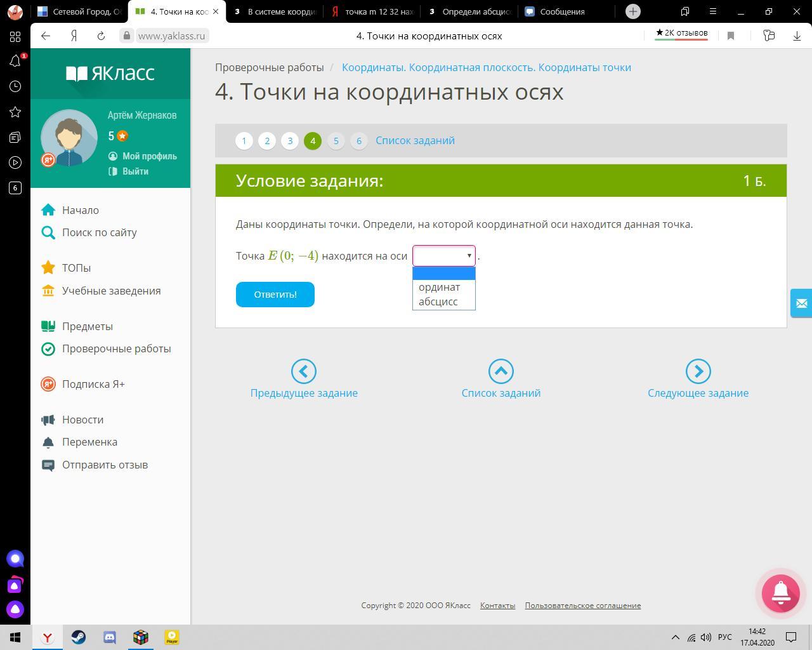The image size is (812, 650).
Task: Open 'Пользовательское соглашение' footer link
Action: (583, 606)
